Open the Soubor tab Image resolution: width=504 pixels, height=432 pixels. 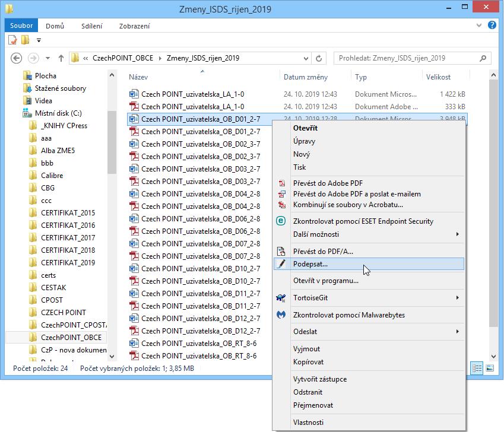click(21, 26)
